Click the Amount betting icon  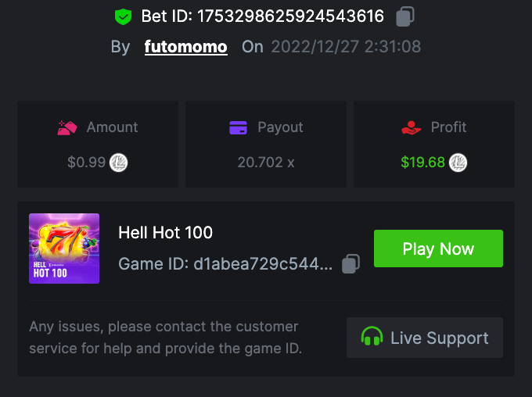coord(66,127)
